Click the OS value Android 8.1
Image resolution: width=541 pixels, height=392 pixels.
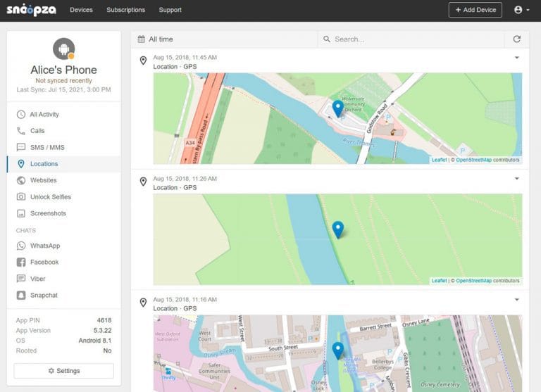tap(95, 341)
